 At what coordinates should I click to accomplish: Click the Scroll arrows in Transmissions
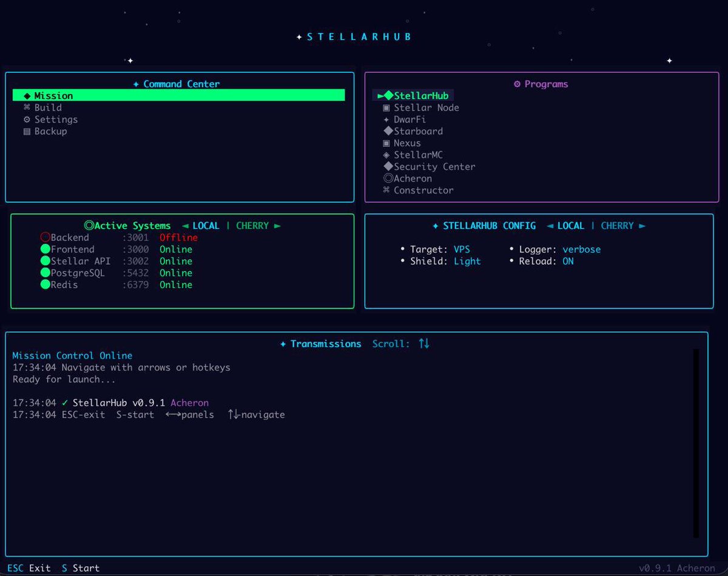click(x=423, y=343)
